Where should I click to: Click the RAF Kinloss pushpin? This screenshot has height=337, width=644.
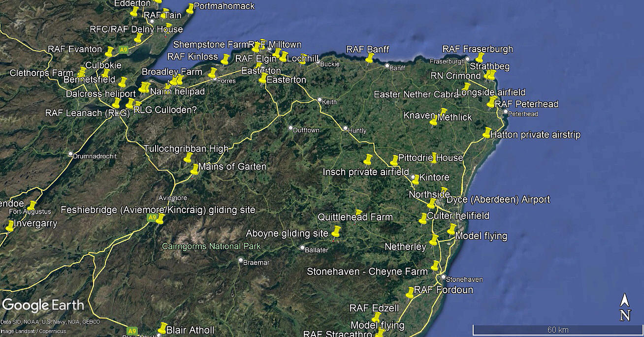click(x=225, y=60)
